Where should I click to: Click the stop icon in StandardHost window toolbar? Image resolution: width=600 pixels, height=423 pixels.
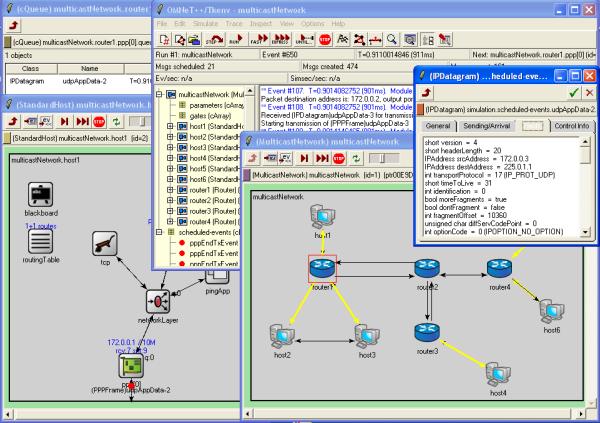99,122
